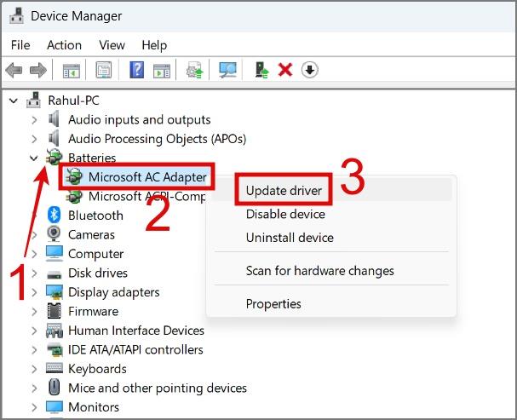The image size is (517, 420).
Task: Select the Monitors label
Action: coord(94,407)
